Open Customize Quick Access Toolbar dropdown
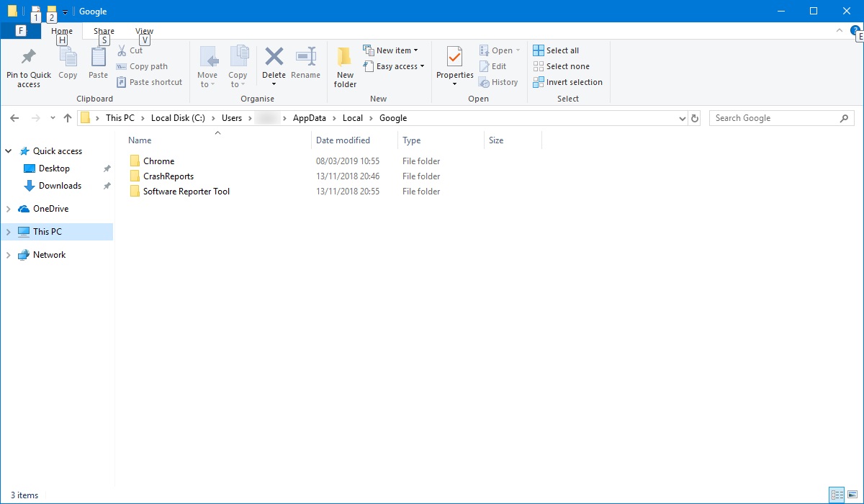Viewport: 864px width, 504px height. (66, 12)
